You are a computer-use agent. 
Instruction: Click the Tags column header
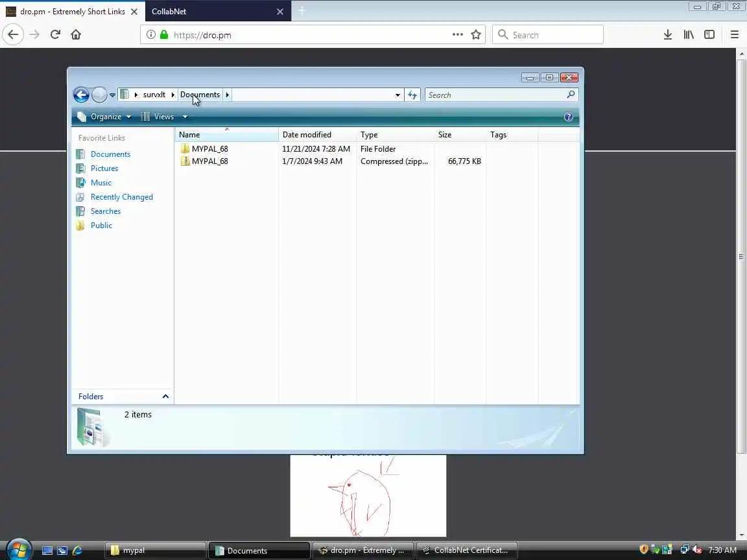coord(512,135)
